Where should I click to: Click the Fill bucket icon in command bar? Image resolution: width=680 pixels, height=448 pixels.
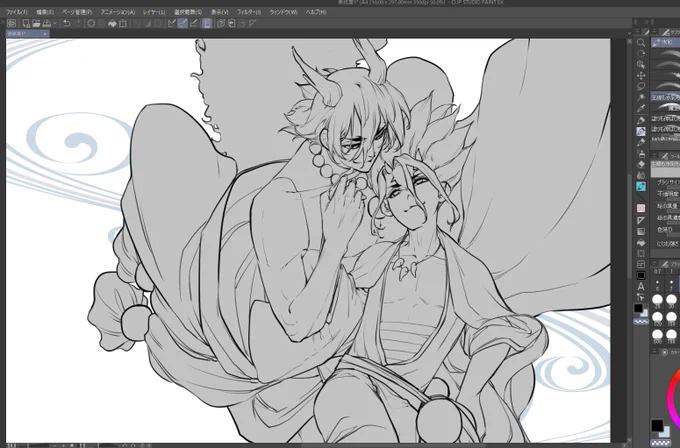[x=112, y=23]
